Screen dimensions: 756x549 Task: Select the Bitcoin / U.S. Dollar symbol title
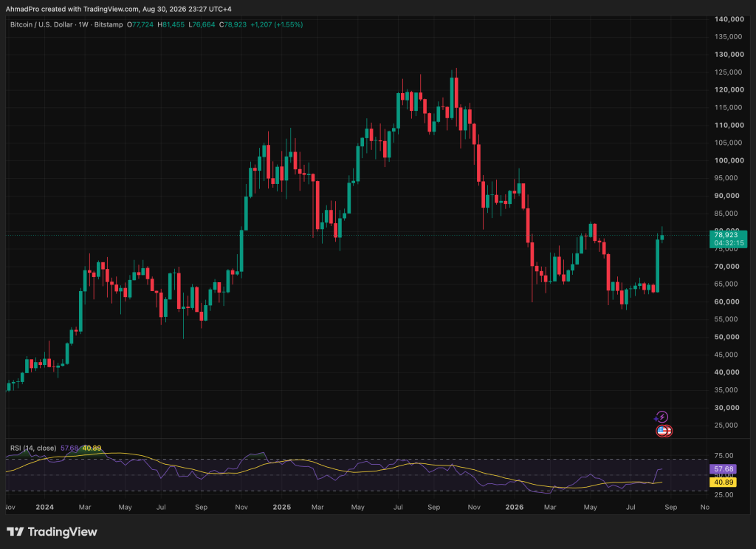[x=41, y=24]
